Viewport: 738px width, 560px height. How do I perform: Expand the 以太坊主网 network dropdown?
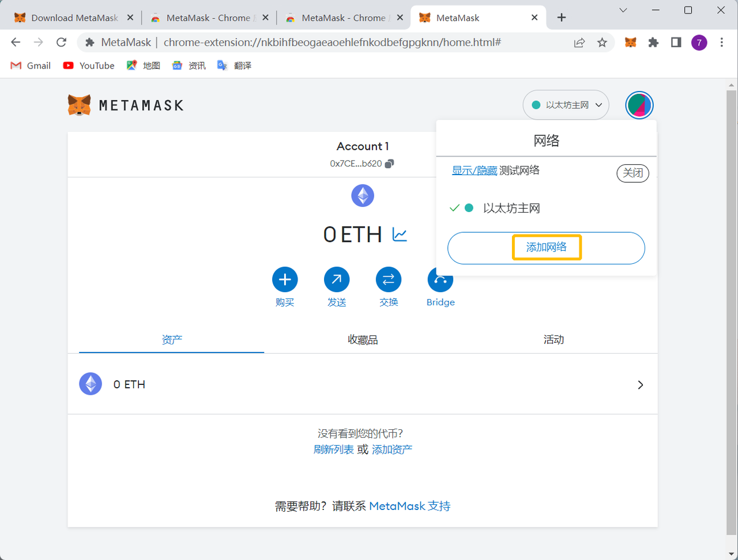tap(566, 105)
